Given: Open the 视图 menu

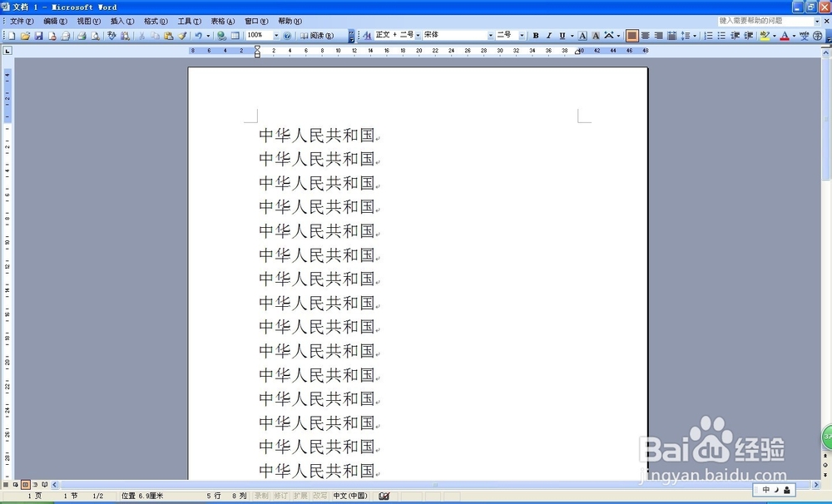Looking at the screenshot, I should pos(89,22).
